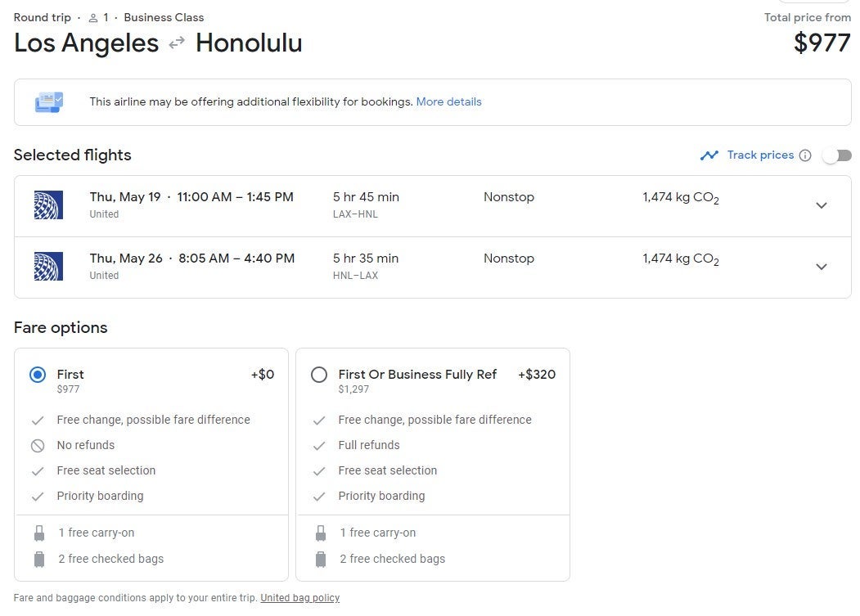Click the booking flexibility notice icon
The height and width of the screenshot is (616, 860).
coord(48,102)
